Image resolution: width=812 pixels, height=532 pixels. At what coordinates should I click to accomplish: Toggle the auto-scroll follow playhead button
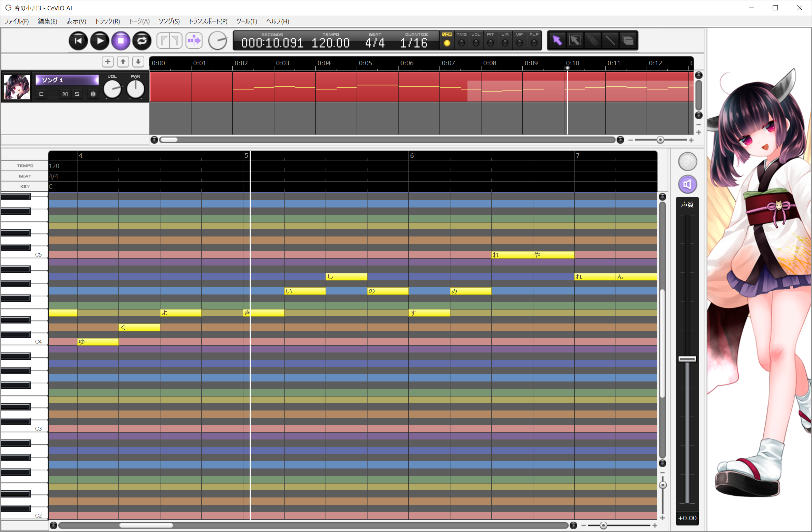tap(194, 41)
